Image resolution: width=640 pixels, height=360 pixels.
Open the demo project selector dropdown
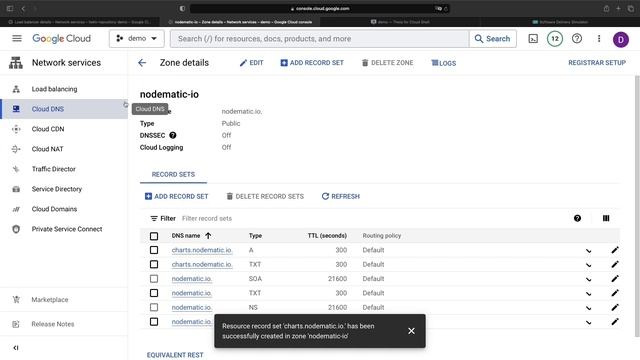(x=137, y=38)
